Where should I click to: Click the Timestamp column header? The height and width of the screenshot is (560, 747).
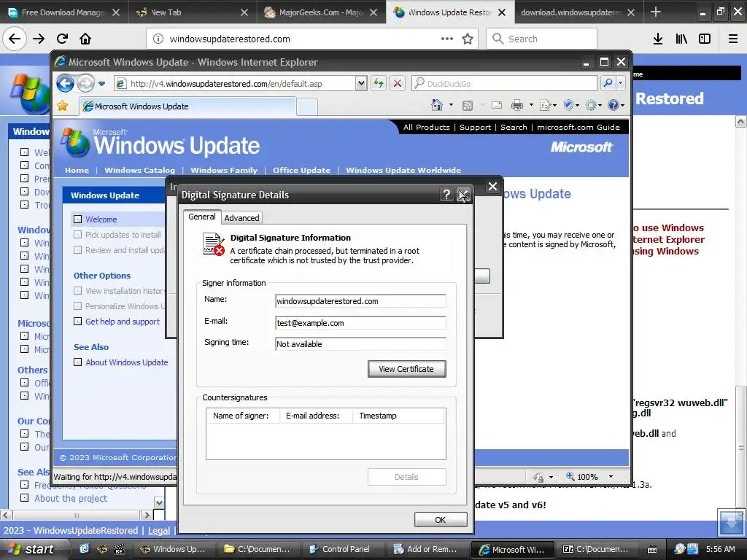click(398, 416)
